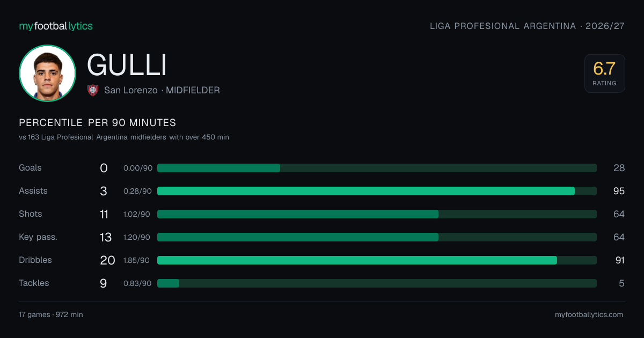Open Gulli's player photo

tap(47, 73)
